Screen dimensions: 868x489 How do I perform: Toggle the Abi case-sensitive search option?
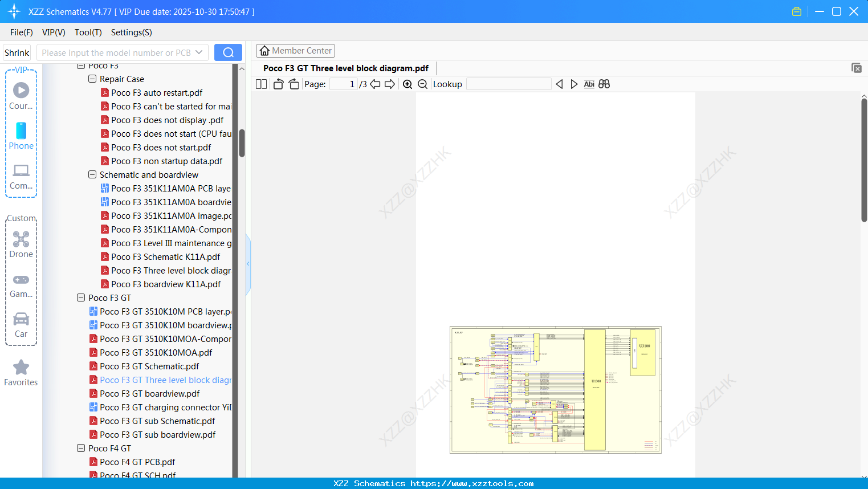tap(589, 84)
